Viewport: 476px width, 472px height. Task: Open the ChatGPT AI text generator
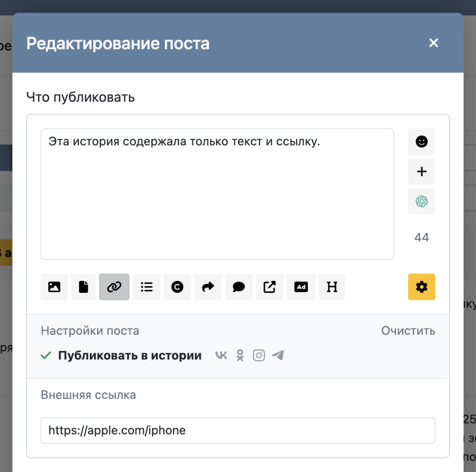click(422, 201)
